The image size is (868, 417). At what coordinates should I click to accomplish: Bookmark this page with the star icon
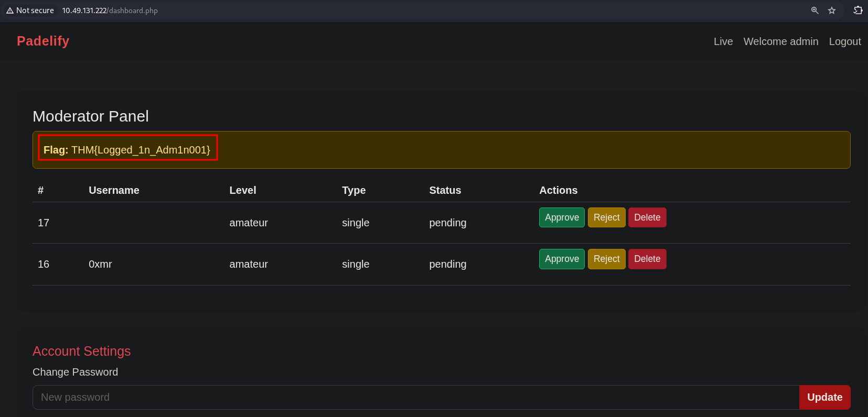[832, 10]
